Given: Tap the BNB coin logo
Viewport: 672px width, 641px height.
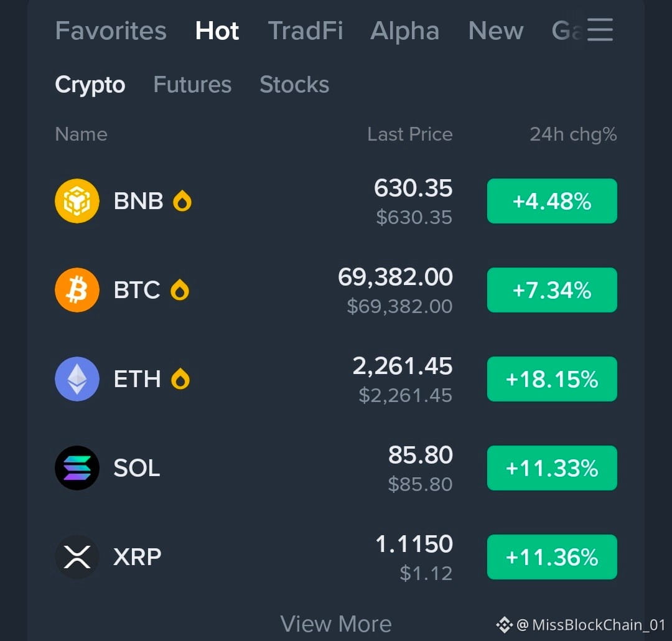Looking at the screenshot, I should tap(77, 200).
